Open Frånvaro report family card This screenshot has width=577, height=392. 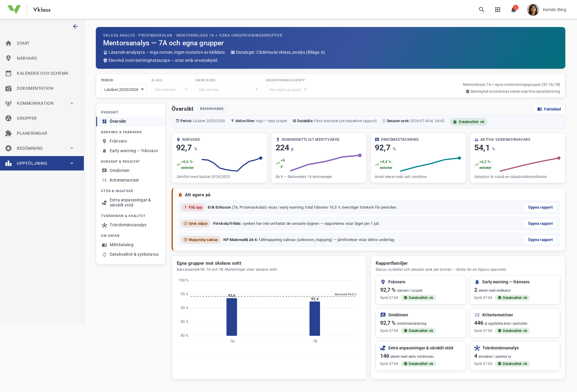tap(421, 290)
